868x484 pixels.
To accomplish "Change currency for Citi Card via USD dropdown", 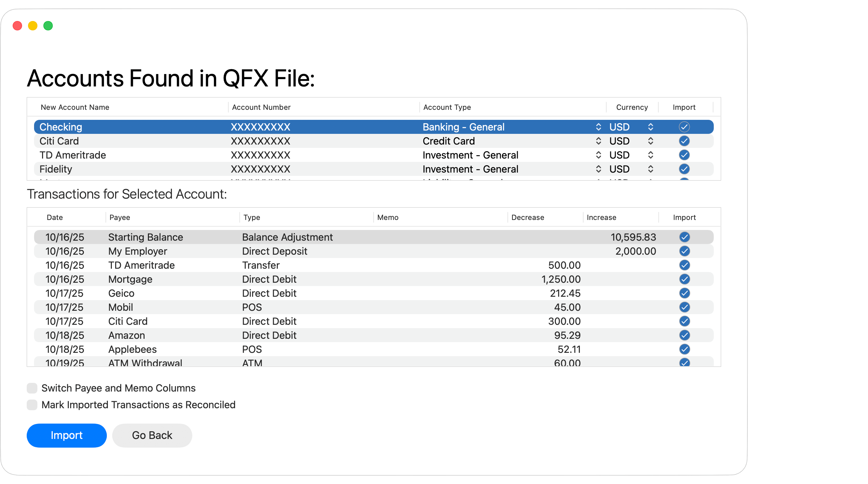I will (x=650, y=141).
